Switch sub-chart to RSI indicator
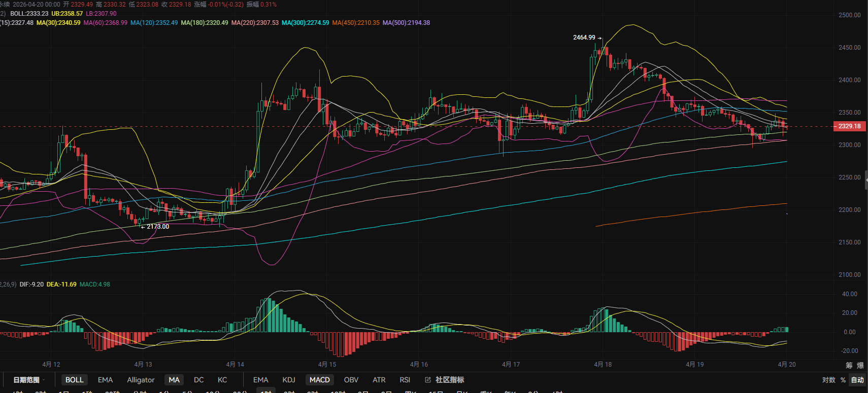This screenshot has height=393, width=868. pyautogui.click(x=405, y=380)
